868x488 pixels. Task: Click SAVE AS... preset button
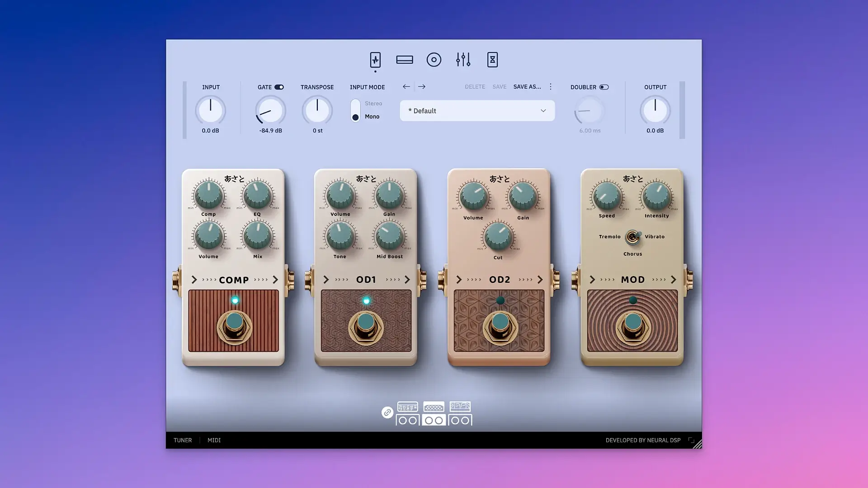point(527,87)
